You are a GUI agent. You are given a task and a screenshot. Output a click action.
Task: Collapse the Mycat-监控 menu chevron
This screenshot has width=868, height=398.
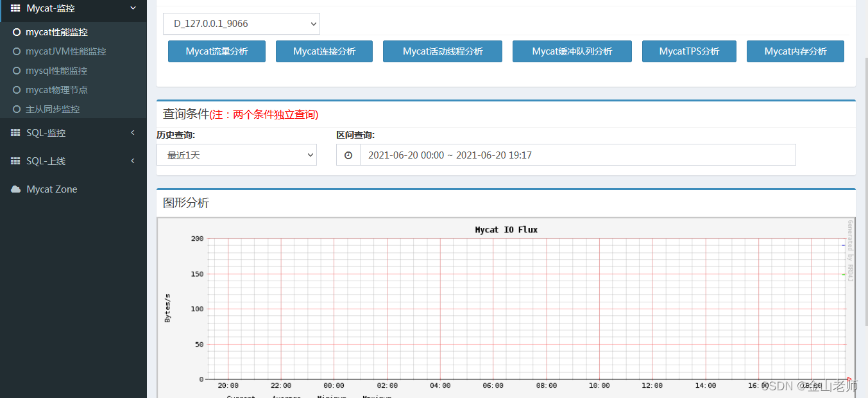(x=133, y=8)
